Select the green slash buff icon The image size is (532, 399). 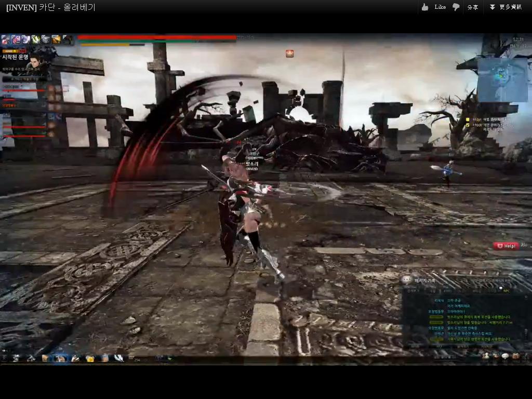point(36,40)
